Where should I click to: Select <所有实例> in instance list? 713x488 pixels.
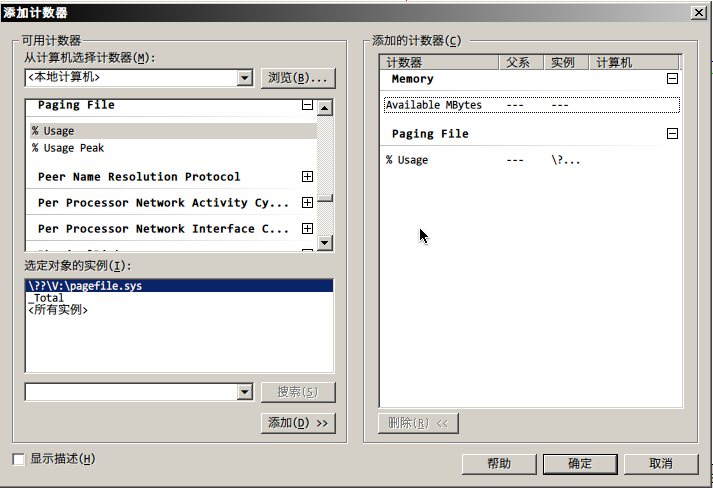point(58,310)
